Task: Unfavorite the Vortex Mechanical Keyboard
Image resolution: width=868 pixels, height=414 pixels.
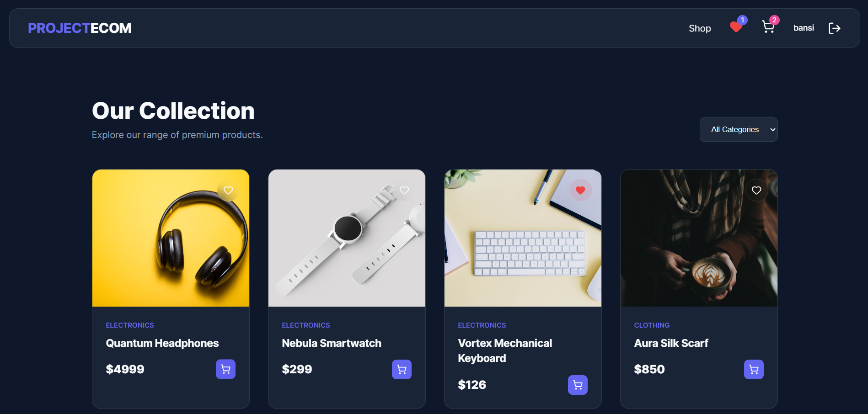Action: [580, 190]
